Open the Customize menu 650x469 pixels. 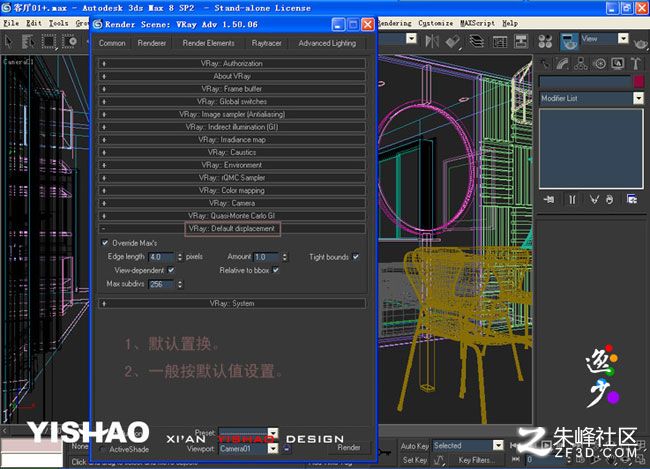(x=435, y=23)
